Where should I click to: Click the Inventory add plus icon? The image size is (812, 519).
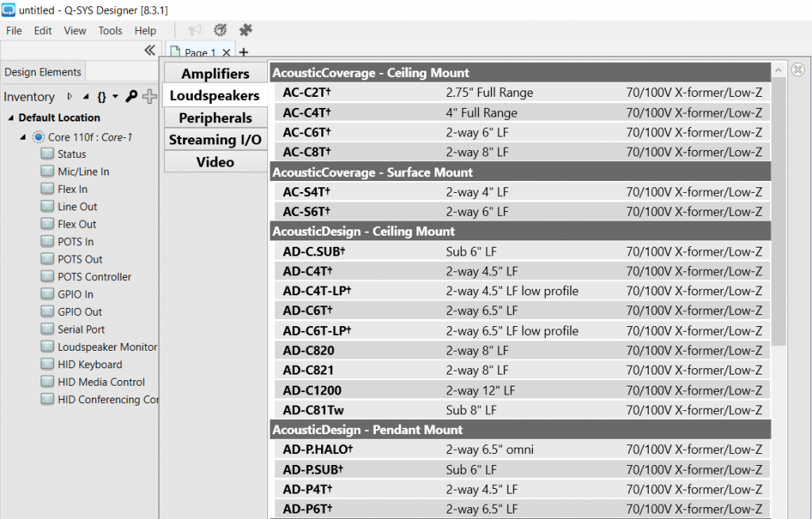pyautogui.click(x=149, y=96)
